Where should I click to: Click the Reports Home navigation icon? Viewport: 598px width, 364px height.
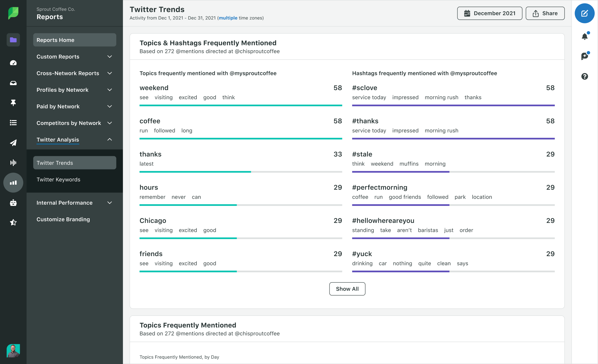coord(12,40)
